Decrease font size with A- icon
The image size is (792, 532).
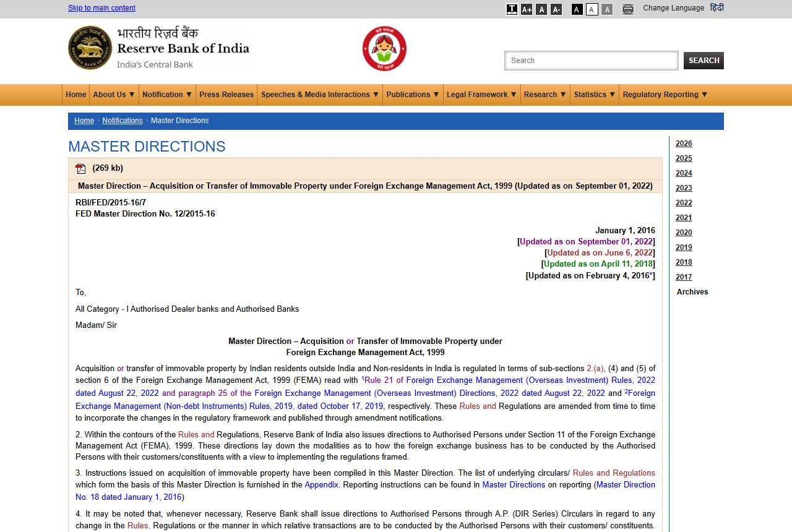click(x=556, y=9)
